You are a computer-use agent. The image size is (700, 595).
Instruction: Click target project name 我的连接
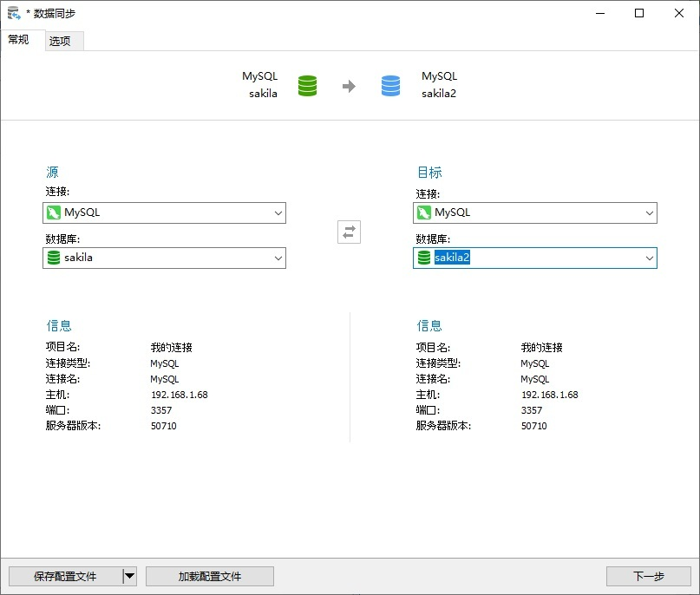tap(542, 347)
